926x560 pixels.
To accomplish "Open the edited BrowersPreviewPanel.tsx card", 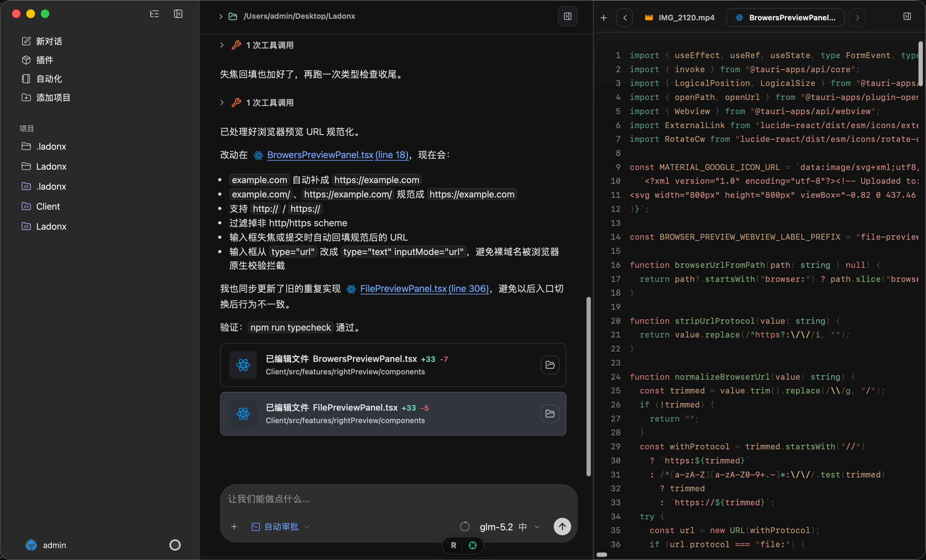I will pos(393,365).
